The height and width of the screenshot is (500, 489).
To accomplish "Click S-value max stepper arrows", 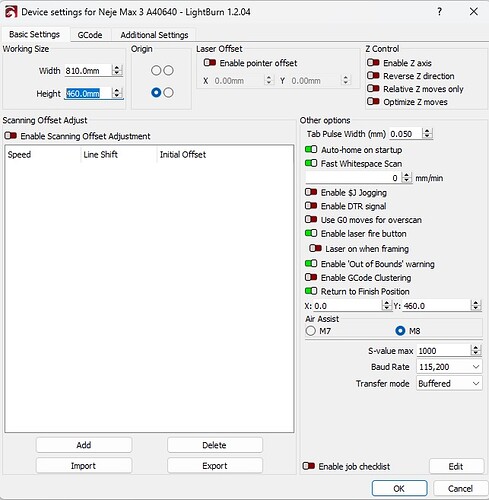I will click(x=476, y=350).
